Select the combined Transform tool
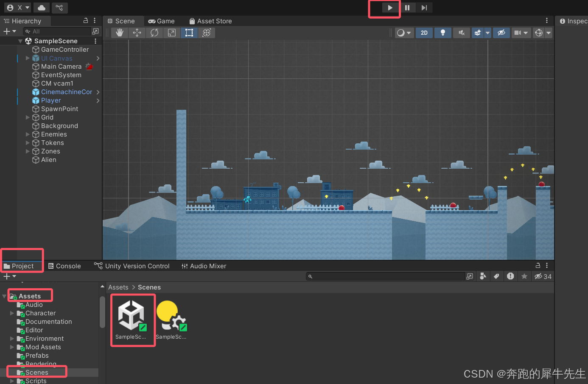588x384 pixels. pos(207,33)
